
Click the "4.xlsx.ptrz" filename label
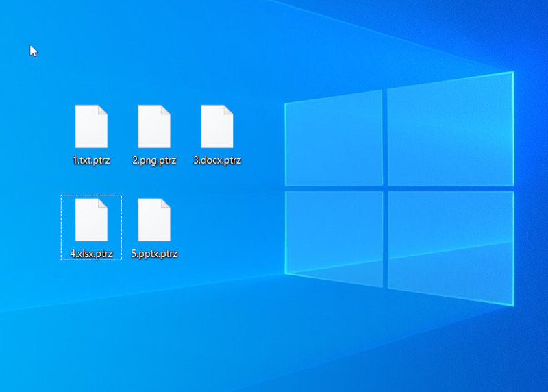(91, 254)
